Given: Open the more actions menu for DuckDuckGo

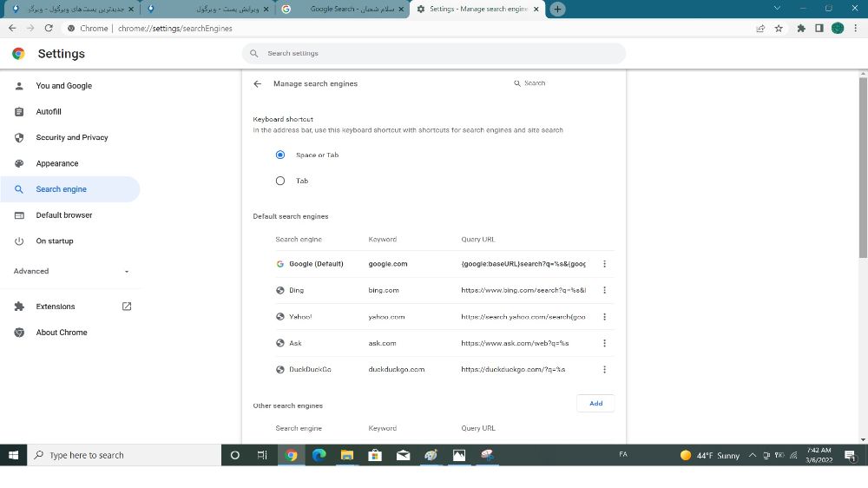Looking at the screenshot, I should pyautogui.click(x=604, y=369).
